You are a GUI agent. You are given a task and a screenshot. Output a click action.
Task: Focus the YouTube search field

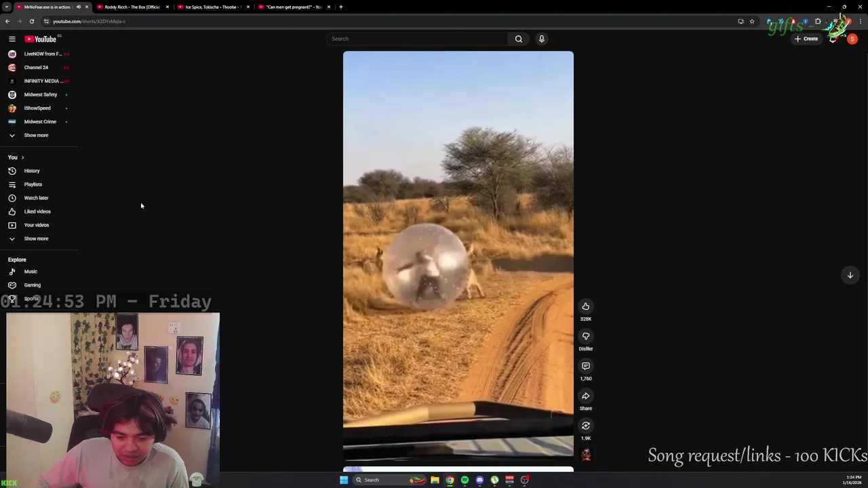pos(417,39)
